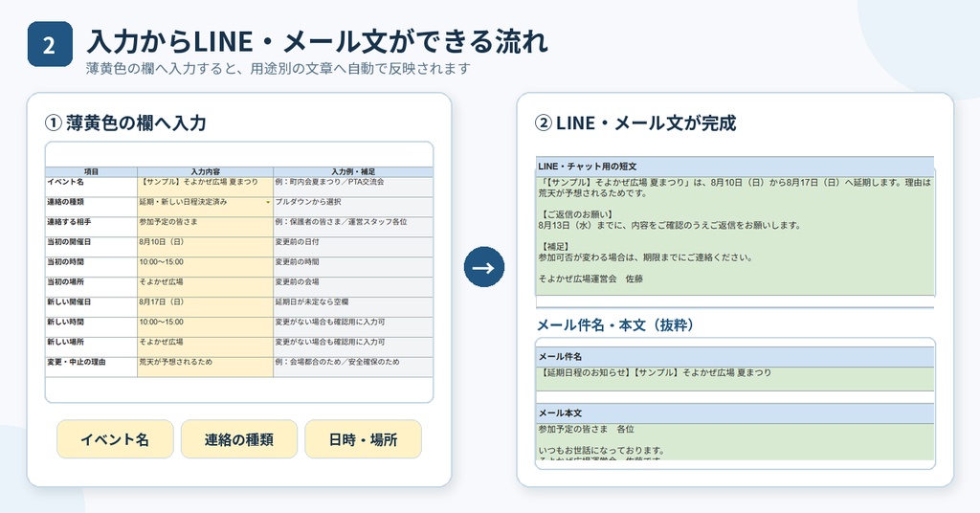Open the 延期・新しい日程決定済み pulldown arrow
Viewport: 980px width, 513px height.
pos(268,203)
